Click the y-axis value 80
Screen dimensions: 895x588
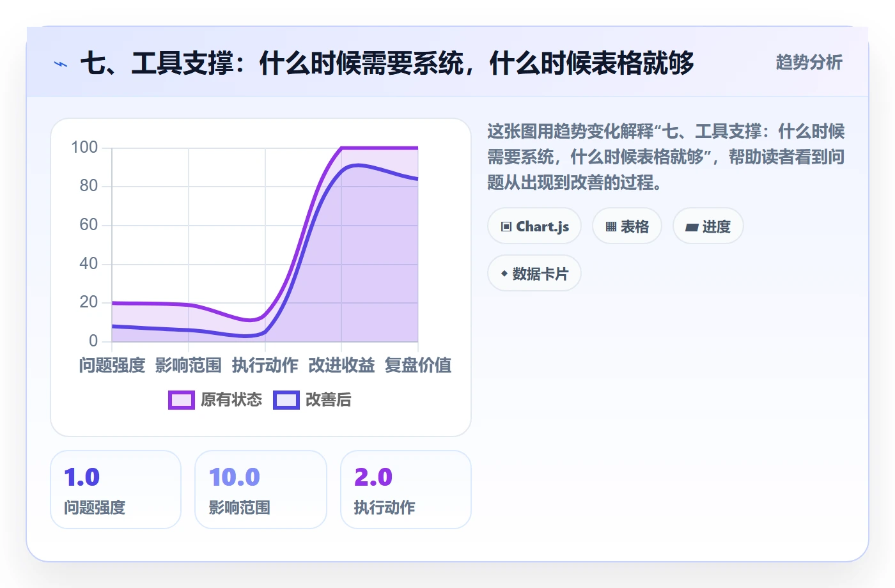(x=89, y=186)
